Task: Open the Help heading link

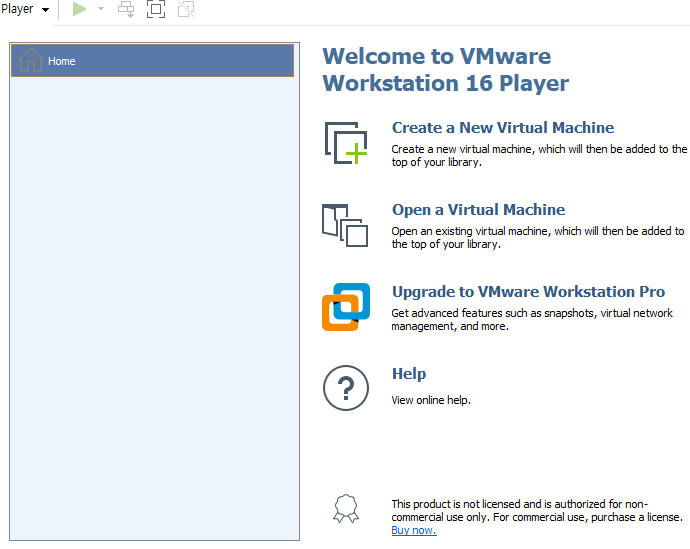Action: click(409, 374)
